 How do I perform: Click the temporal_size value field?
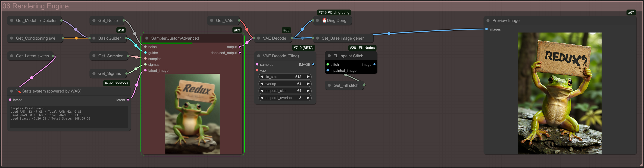click(285, 91)
